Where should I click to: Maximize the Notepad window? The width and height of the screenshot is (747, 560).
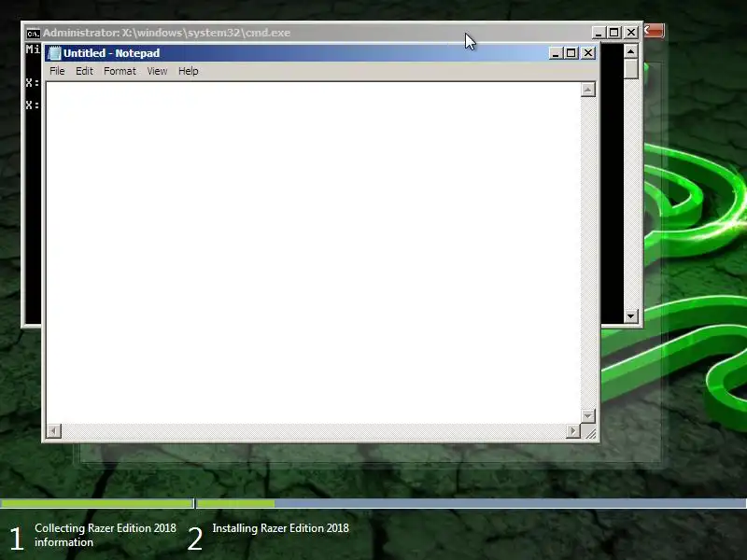click(571, 53)
